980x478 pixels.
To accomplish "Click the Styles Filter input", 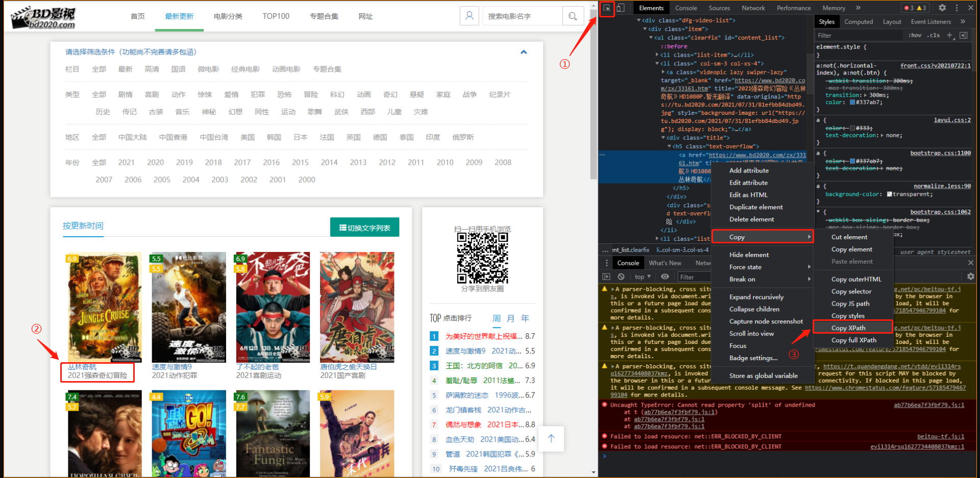I will point(859,35).
